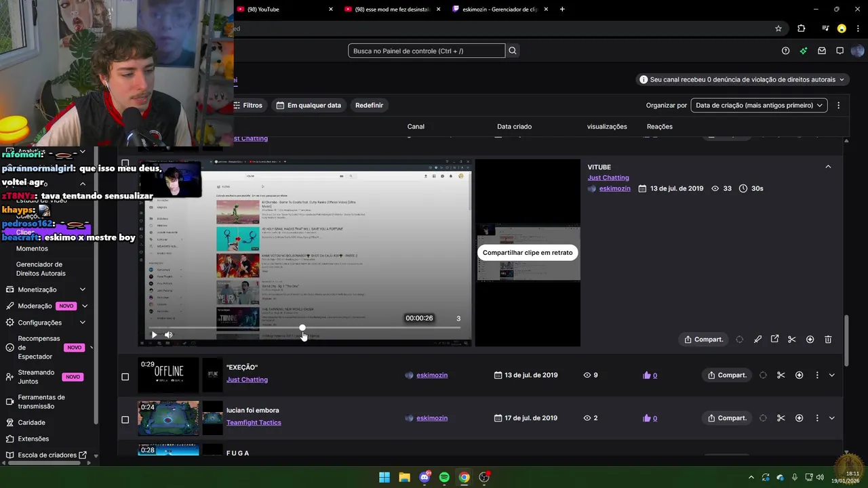Tick the checkbox for the "EXEÇÃO" clip

(x=125, y=377)
